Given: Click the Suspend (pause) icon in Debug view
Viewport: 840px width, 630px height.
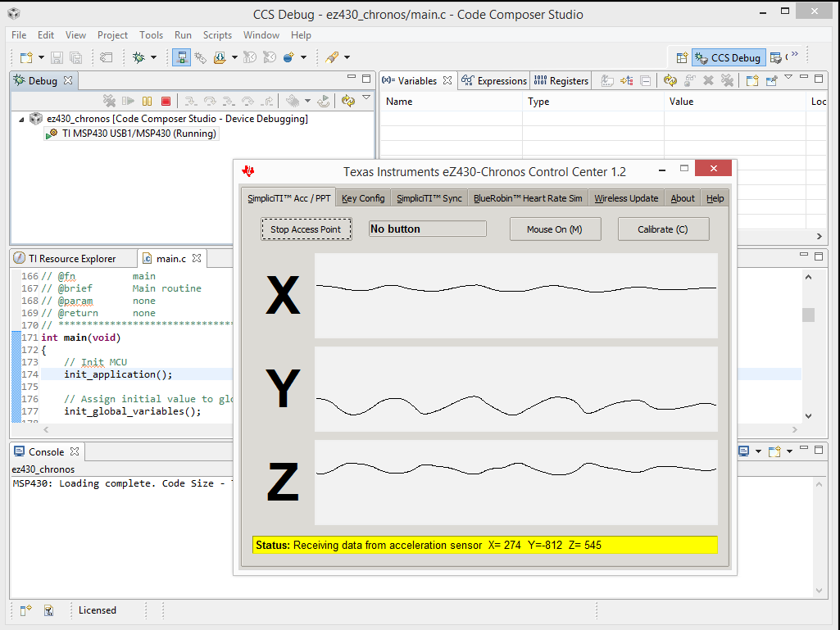Looking at the screenshot, I should click(148, 101).
